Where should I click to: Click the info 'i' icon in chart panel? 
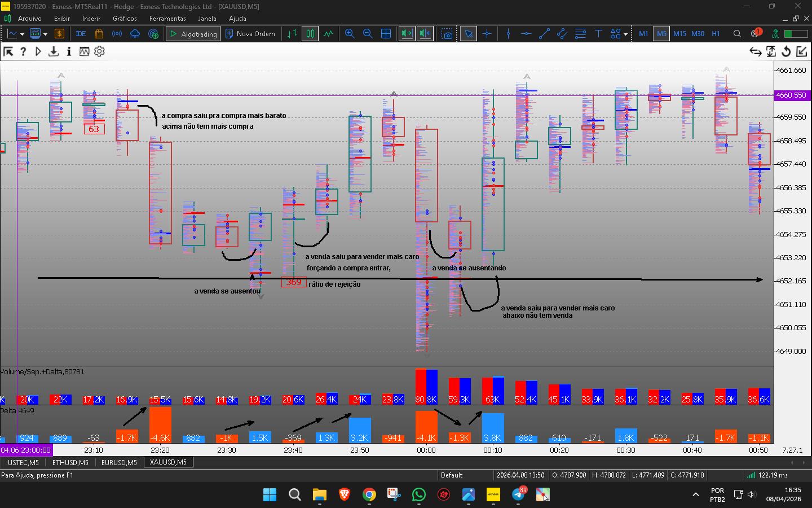pos(69,51)
